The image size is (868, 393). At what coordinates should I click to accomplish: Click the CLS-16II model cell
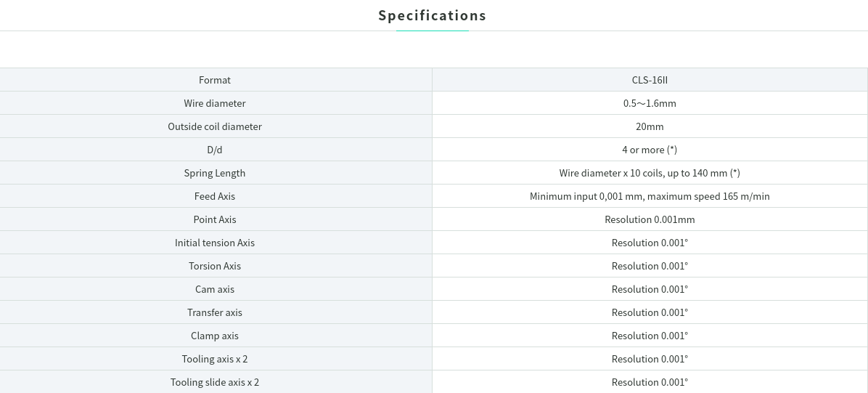pyautogui.click(x=650, y=80)
